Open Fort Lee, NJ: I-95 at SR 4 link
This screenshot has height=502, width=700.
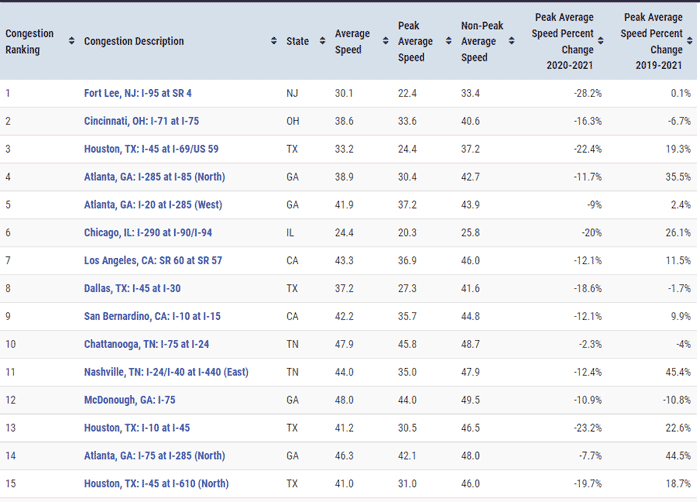[138, 93]
